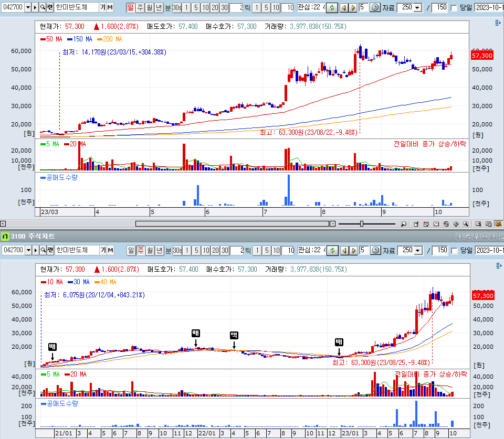The width and height of the screenshot is (504, 439).
Task: Click the 200 MA legend label in top chart
Action: pos(110,39)
